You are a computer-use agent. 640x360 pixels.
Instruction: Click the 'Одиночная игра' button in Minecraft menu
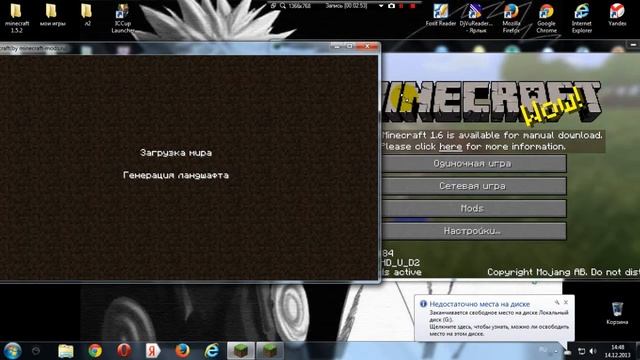(x=473, y=164)
